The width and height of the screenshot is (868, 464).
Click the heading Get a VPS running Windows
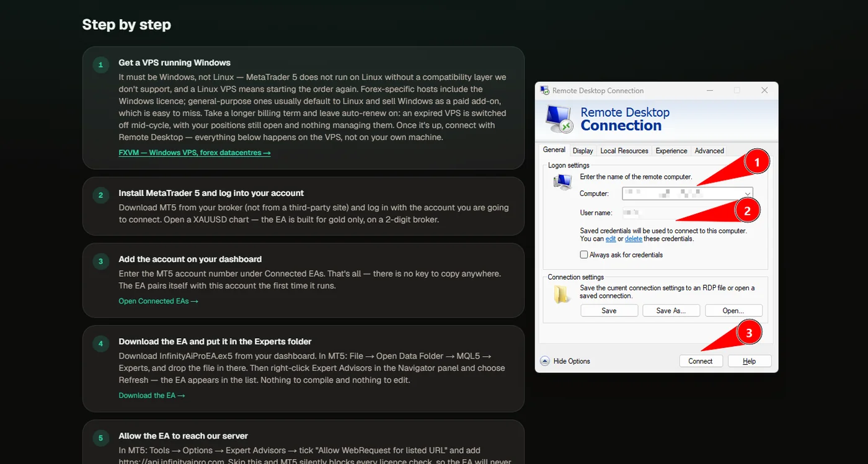[175, 63]
